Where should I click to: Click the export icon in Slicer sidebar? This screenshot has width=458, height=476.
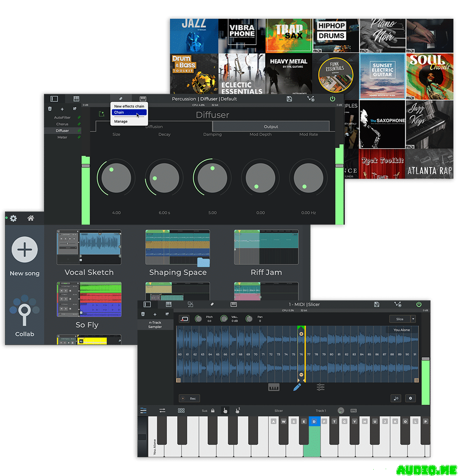[x=167, y=314]
